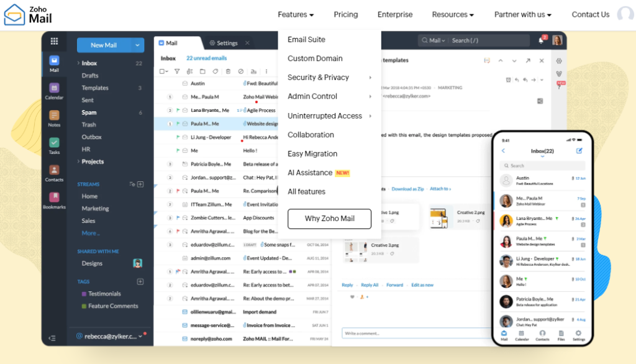
Task: Open the Mail app in sidebar
Action: tap(55, 64)
